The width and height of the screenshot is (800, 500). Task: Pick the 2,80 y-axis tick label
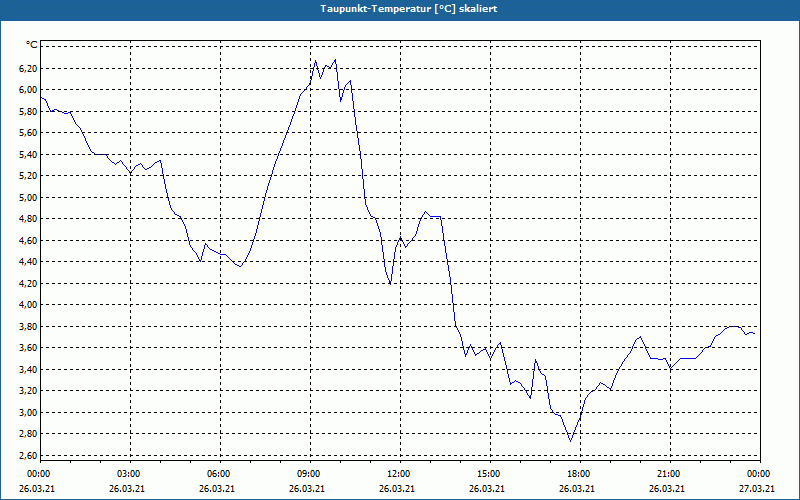click(29, 434)
